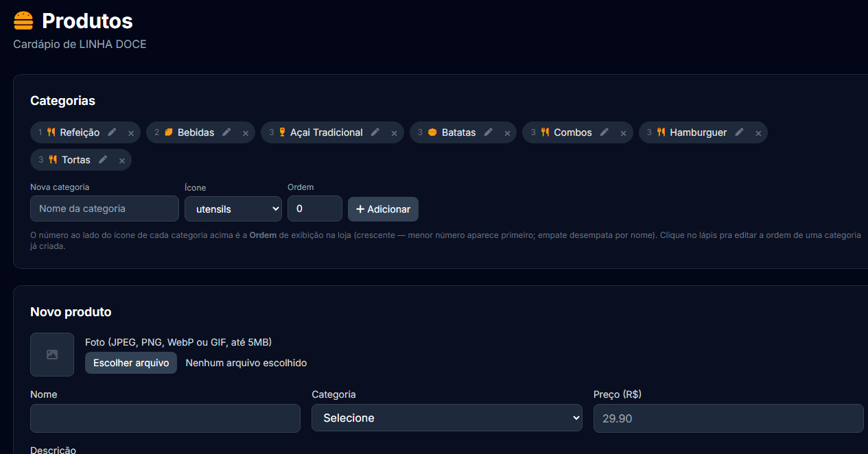Edit the Tortas category
This screenshot has height=454, width=868.
point(103,160)
